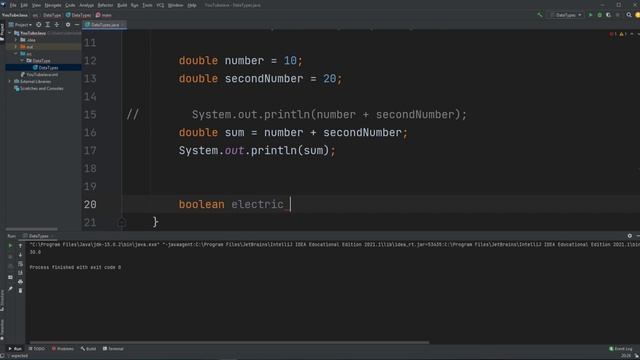Toggle line comment marker on line 15
Viewport: 640px width, 360px height.
tap(133, 114)
